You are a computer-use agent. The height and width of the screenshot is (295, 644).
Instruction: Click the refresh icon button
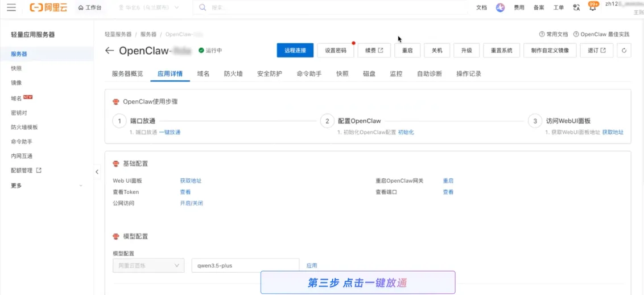point(624,50)
